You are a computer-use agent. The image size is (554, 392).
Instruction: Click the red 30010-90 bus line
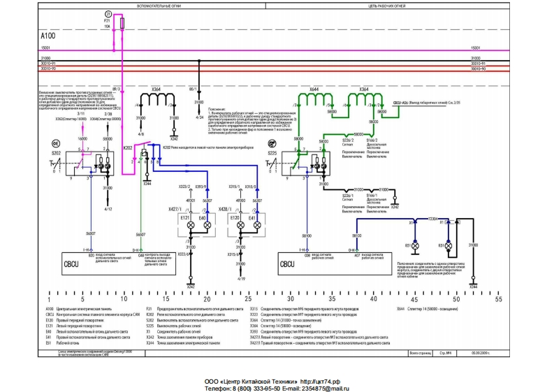coord(279,68)
